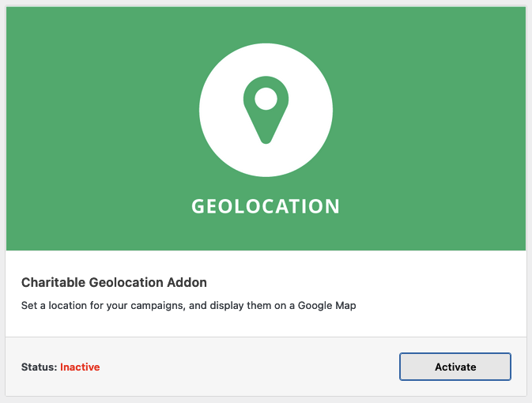The height and width of the screenshot is (403, 532).
Task: Click the pointed tip of the map pin
Action: pos(266,140)
